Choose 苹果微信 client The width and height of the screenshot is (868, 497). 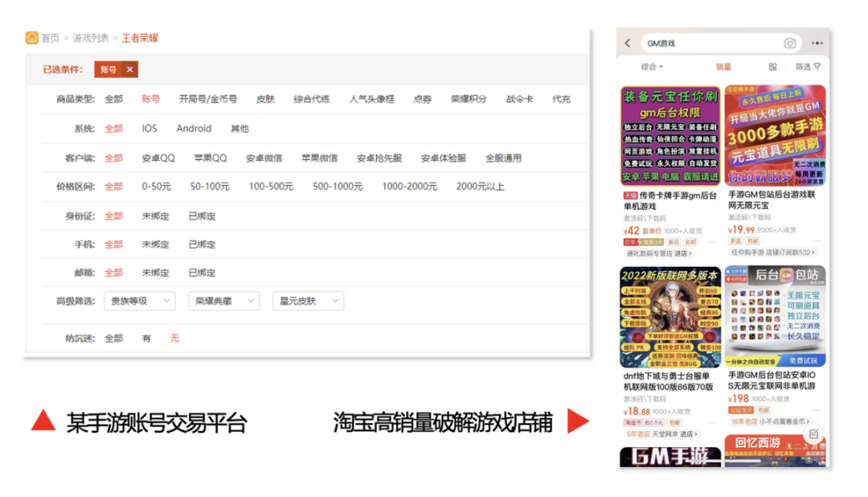(319, 158)
